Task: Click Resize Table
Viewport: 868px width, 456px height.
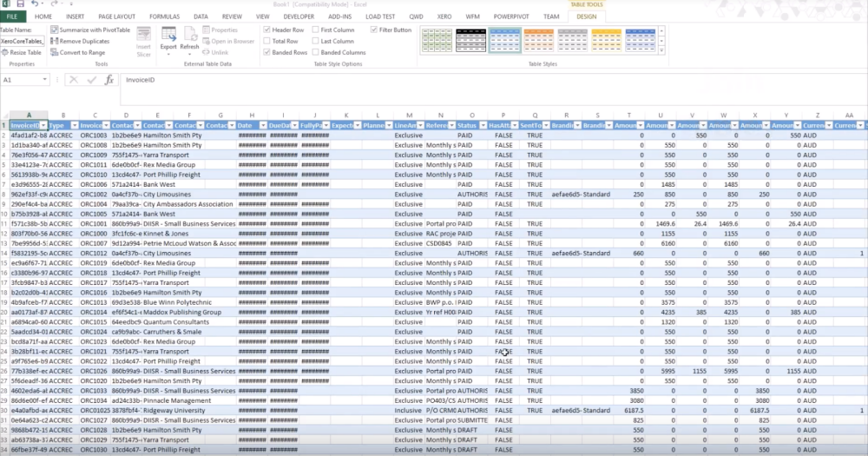Action: pos(22,53)
